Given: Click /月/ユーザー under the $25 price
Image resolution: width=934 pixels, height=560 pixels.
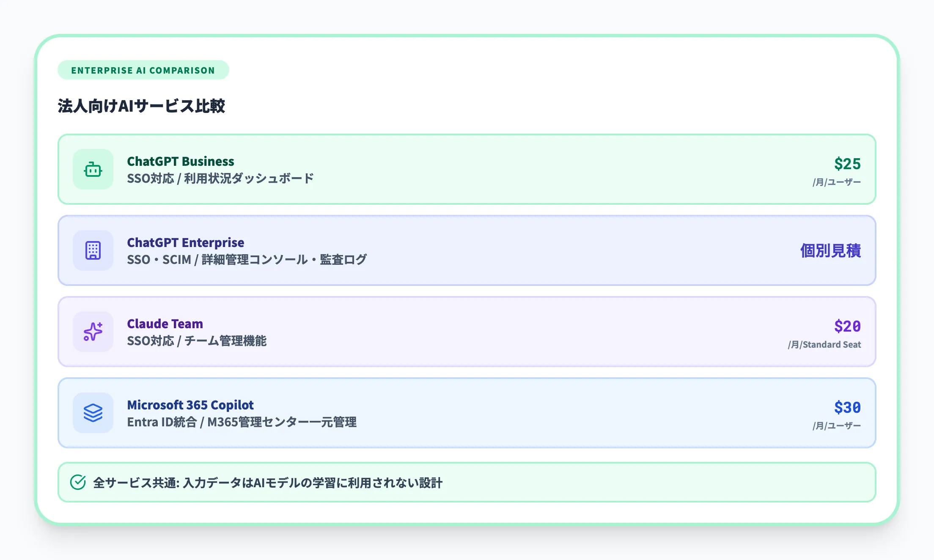Looking at the screenshot, I should [837, 182].
